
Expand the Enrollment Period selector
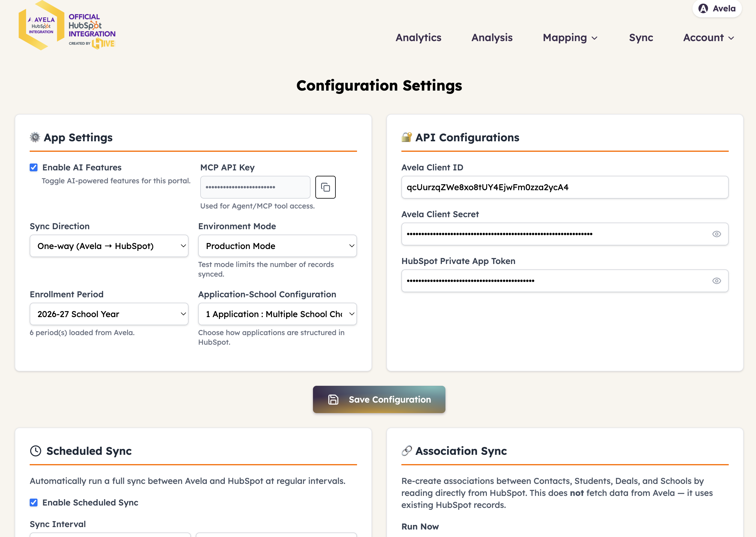click(109, 314)
